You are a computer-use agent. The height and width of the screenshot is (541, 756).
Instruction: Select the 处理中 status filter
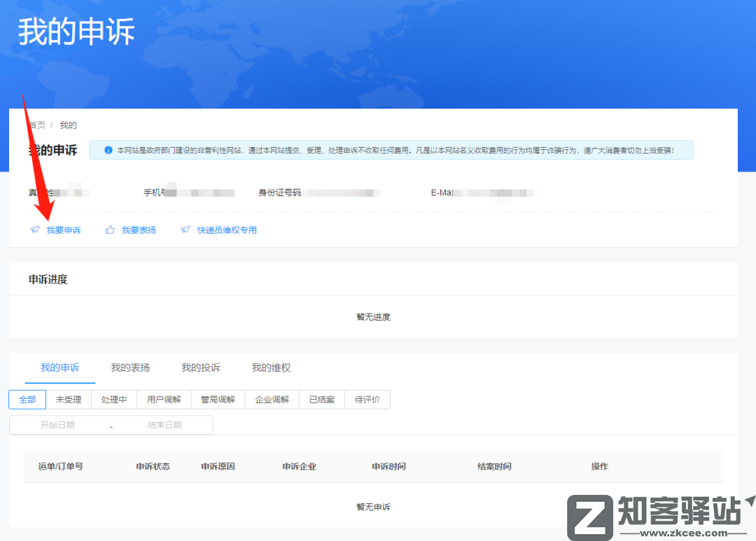coord(113,399)
